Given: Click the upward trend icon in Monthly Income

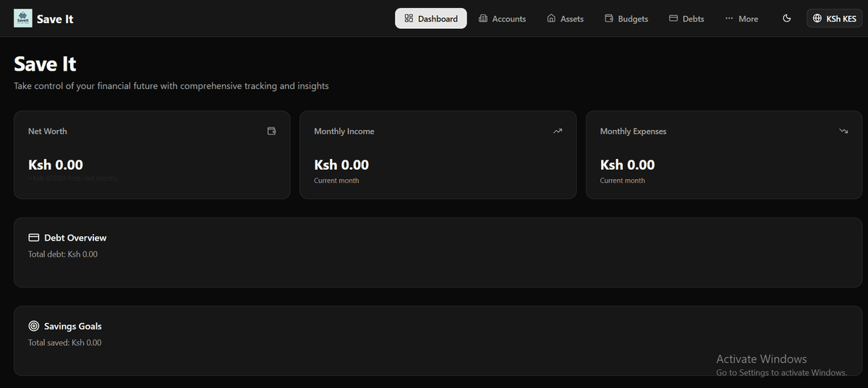Looking at the screenshot, I should pos(558,132).
